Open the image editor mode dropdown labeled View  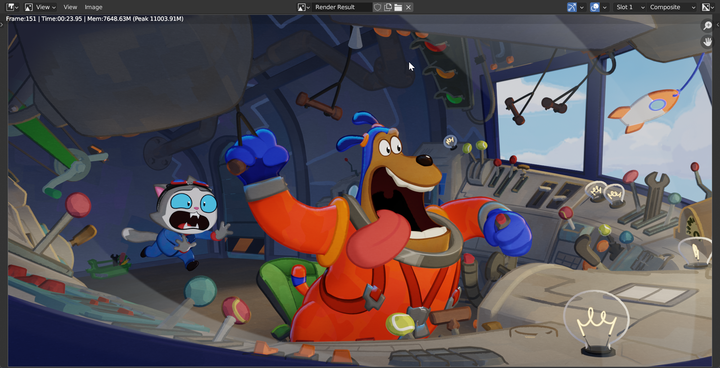[x=40, y=7]
